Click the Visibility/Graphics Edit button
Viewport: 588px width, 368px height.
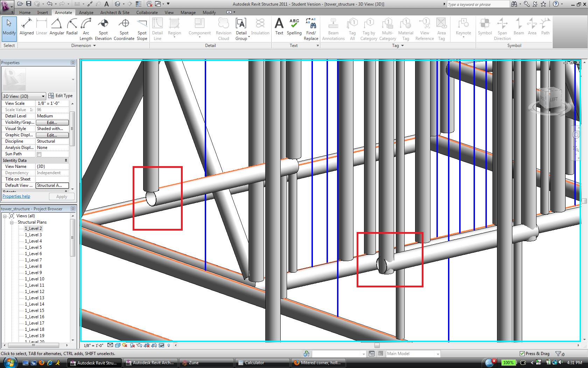(52, 122)
